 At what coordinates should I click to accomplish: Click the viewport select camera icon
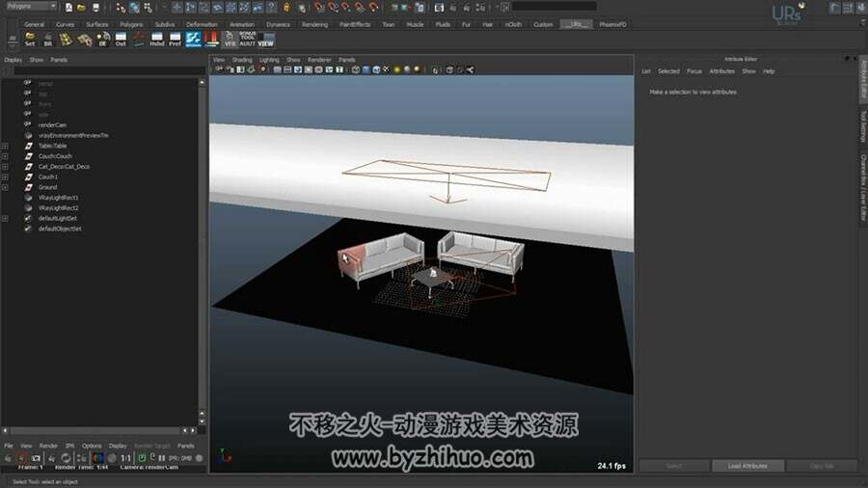coord(220,69)
